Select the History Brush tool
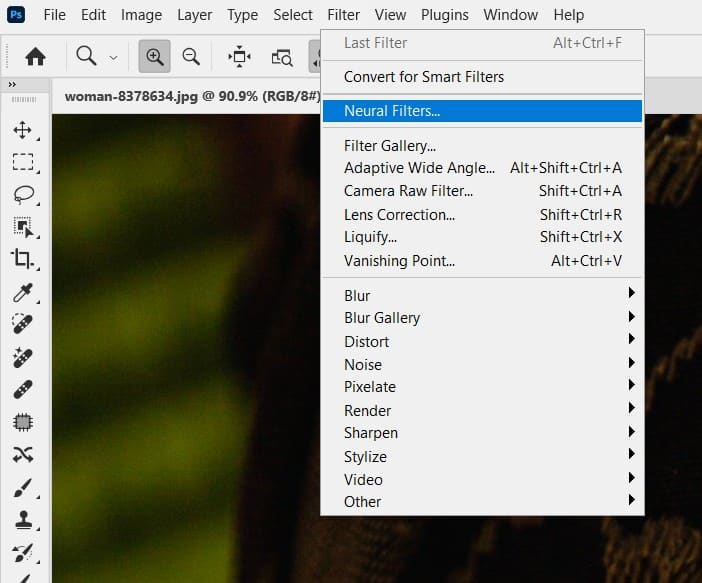Screen dimensions: 702x583 [x=23, y=553]
